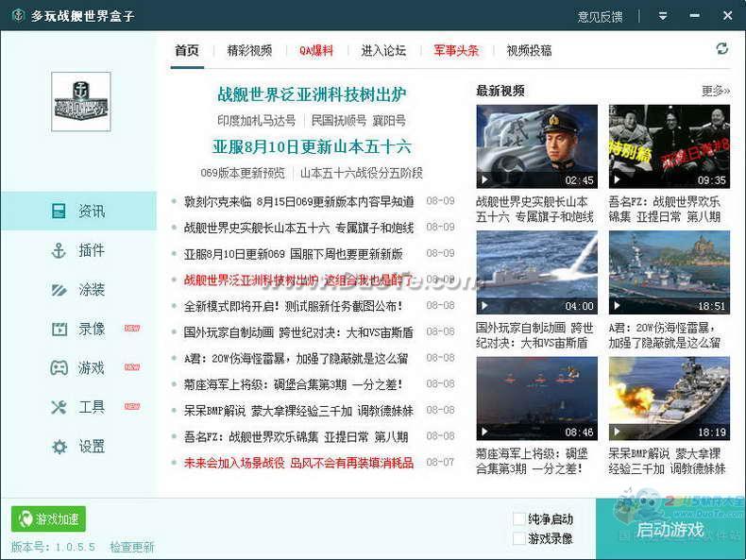Open the QA爆料 tab
The image size is (746, 560).
coord(316,50)
